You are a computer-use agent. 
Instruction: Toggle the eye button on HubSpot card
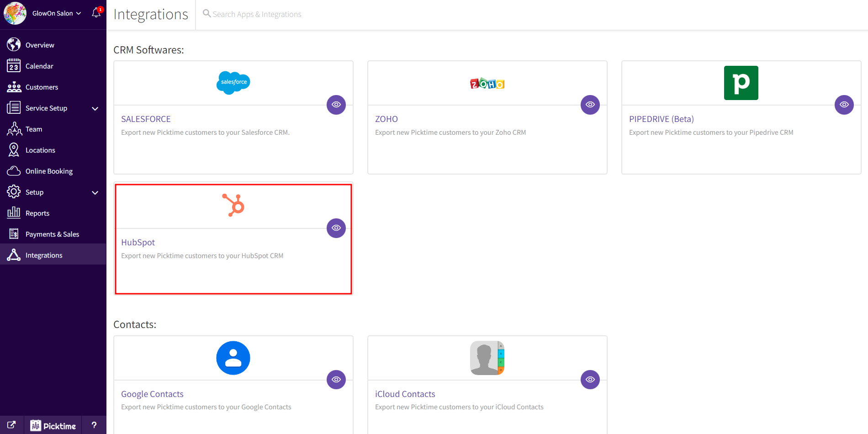tap(336, 228)
